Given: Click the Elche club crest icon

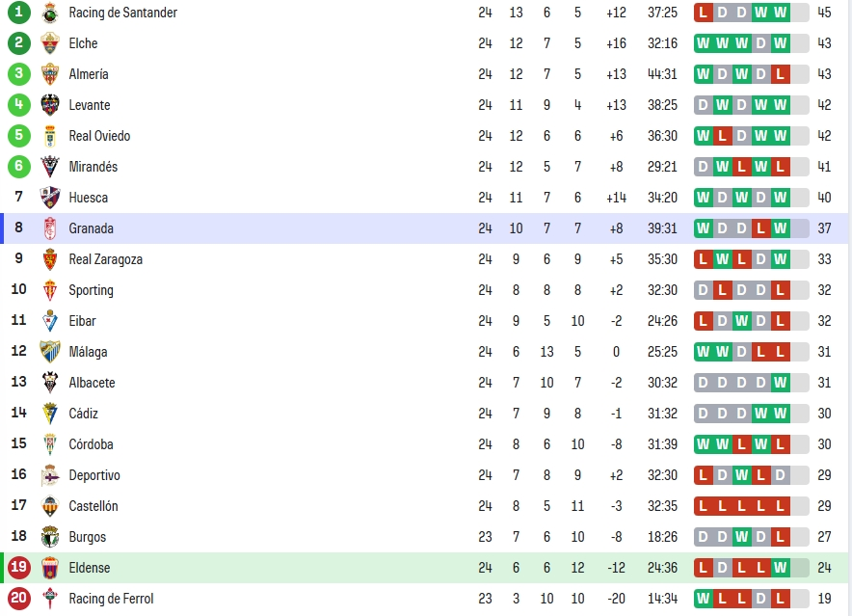Looking at the screenshot, I should pyautogui.click(x=50, y=43).
